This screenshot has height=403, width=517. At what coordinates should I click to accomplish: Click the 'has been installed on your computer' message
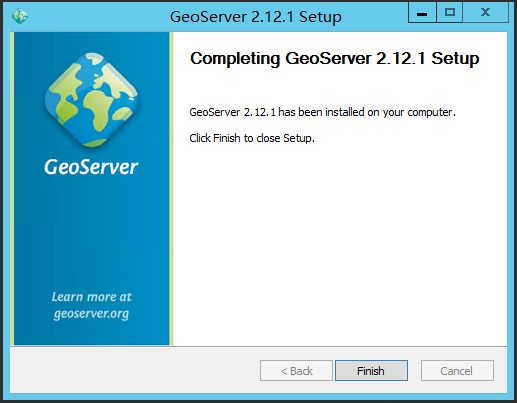pyautogui.click(x=322, y=112)
